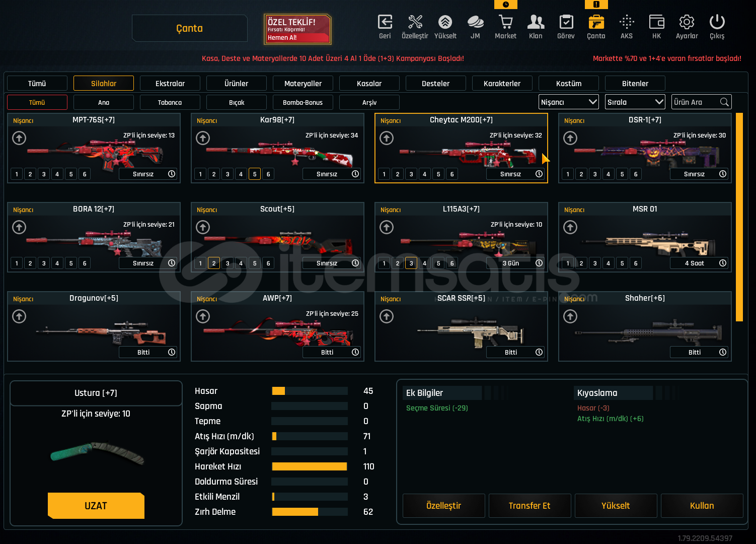
Task: Switch to the Kasalar tab
Action: pos(369,83)
